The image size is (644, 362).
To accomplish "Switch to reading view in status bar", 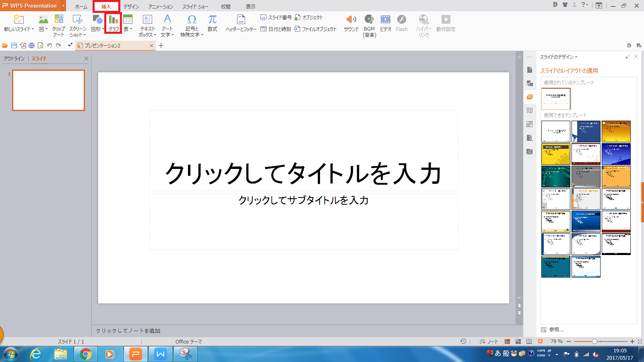I will point(529,341).
